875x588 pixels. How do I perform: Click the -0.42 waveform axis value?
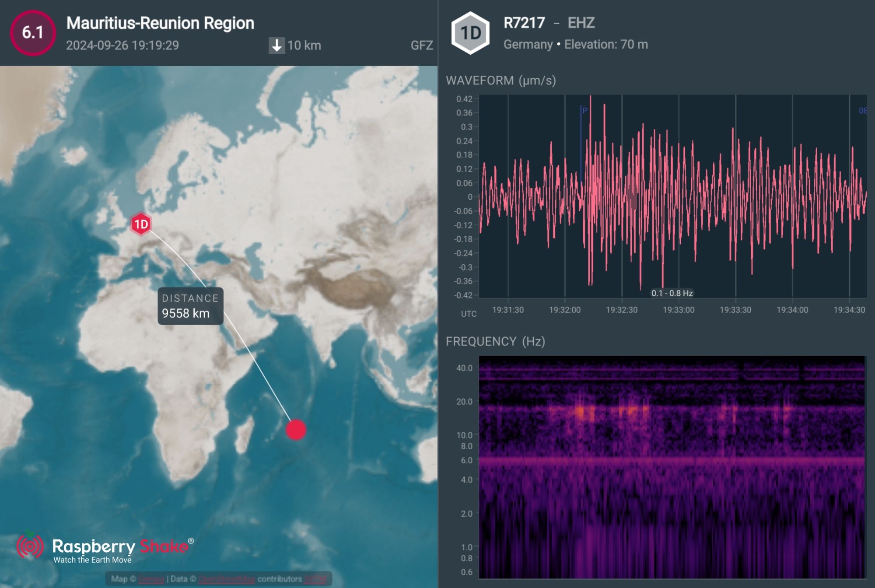(463, 295)
